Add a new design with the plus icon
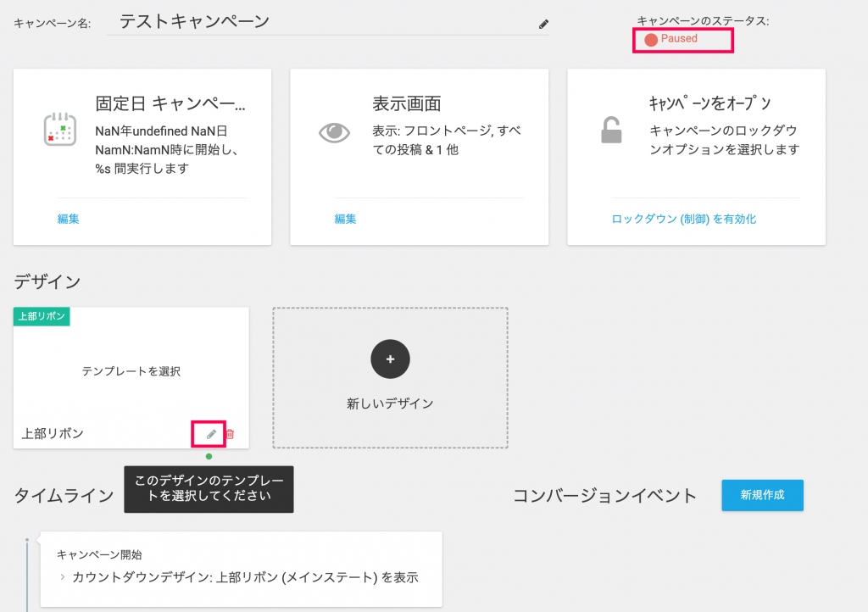The image size is (868, 612). coord(390,359)
